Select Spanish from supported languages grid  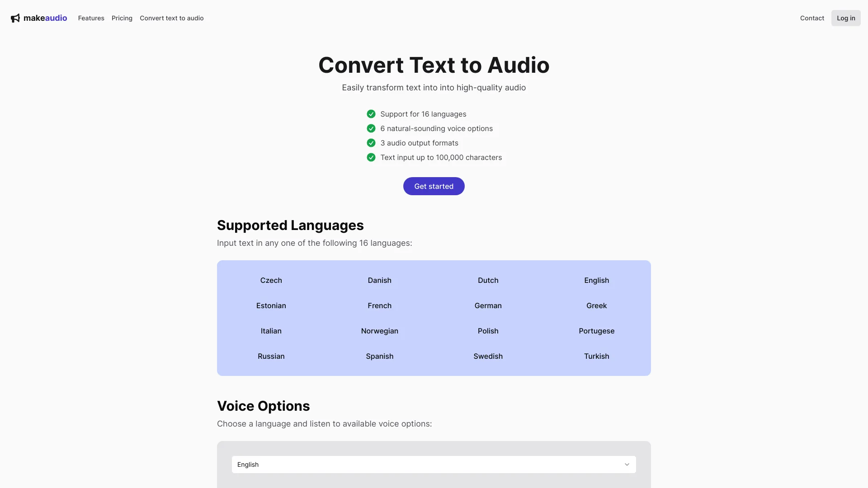(380, 356)
